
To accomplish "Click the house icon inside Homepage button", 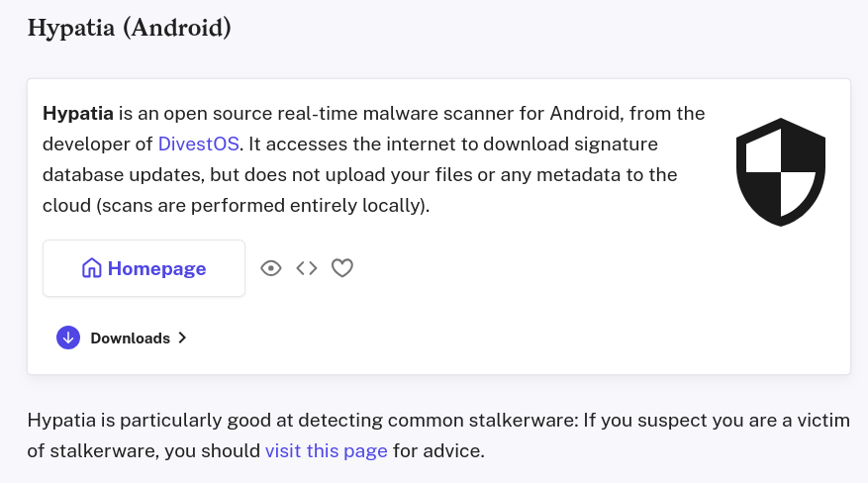I will coord(92,268).
